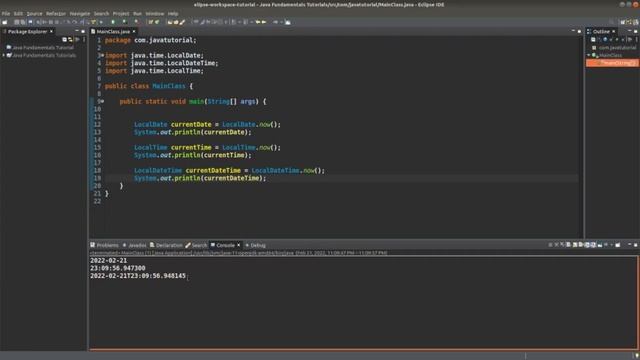The height and width of the screenshot is (360, 640).
Task: Switch to the Javadoc tab
Action: pyautogui.click(x=134, y=245)
